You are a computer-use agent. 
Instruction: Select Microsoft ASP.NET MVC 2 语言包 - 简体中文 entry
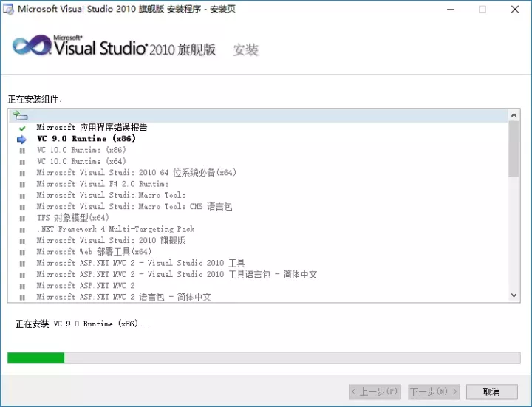coord(124,297)
